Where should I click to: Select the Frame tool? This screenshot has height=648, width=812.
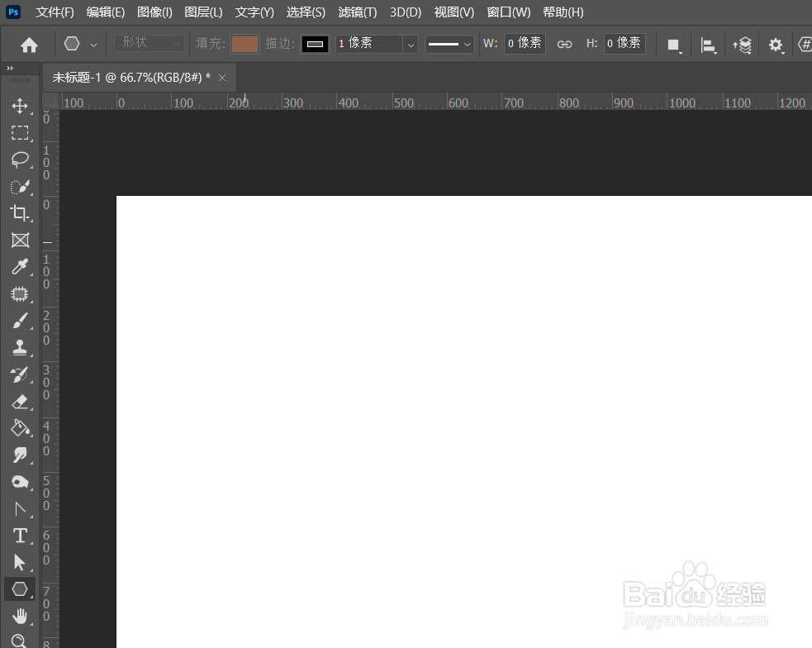tap(20, 240)
